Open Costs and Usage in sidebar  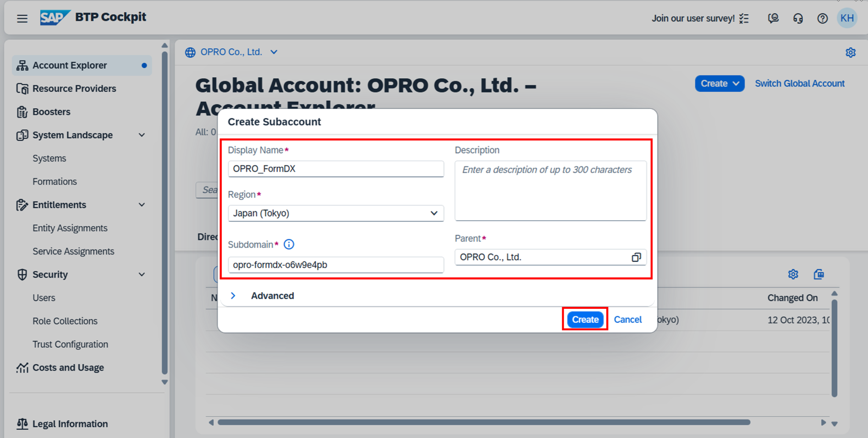click(x=68, y=367)
